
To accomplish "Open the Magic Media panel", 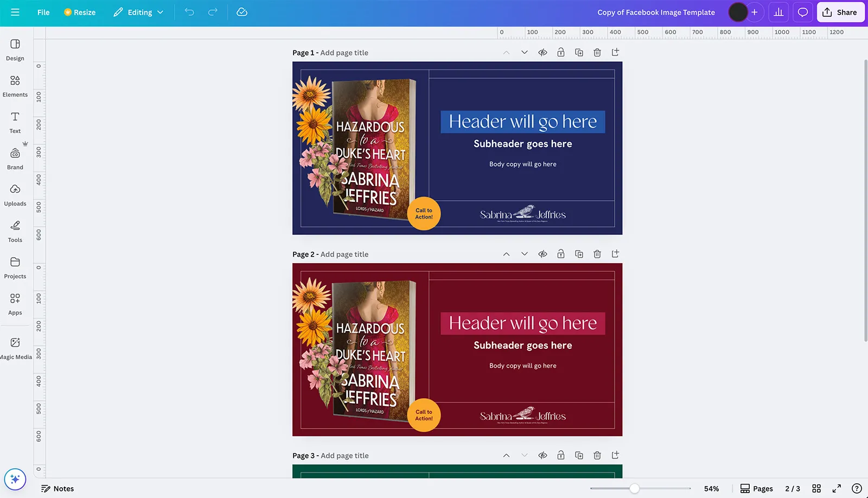I will coord(15,347).
